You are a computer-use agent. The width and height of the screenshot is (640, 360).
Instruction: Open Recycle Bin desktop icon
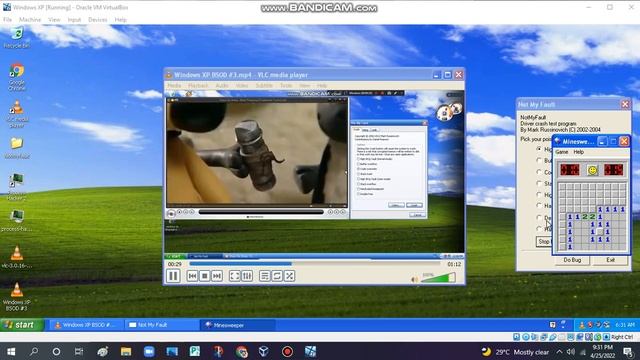click(17, 38)
